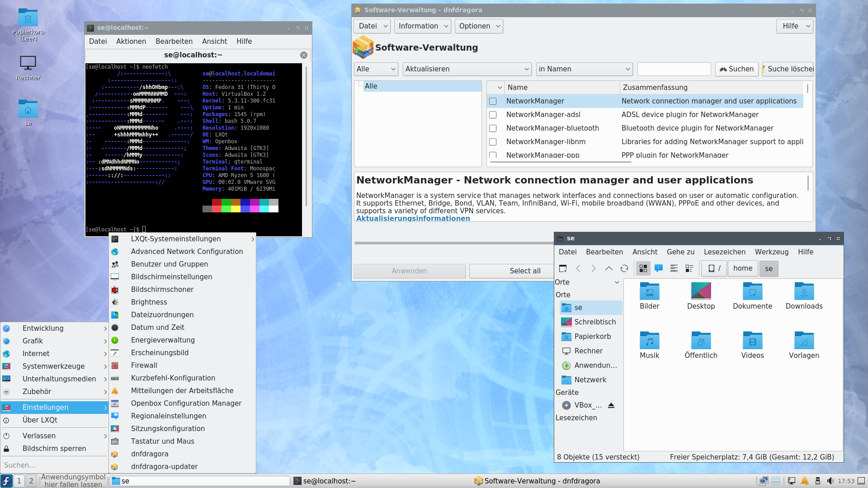Click the Suchen... menu search field

54,465
